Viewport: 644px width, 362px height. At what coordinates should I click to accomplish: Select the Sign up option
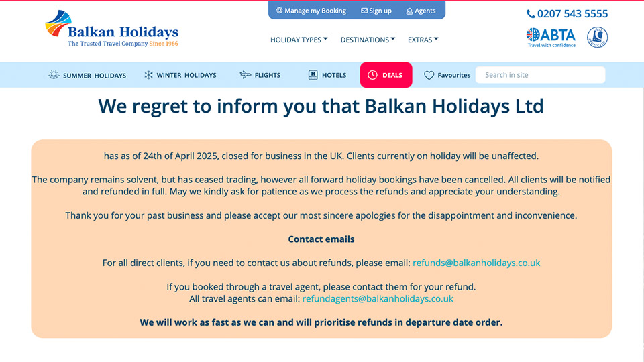coord(376,11)
